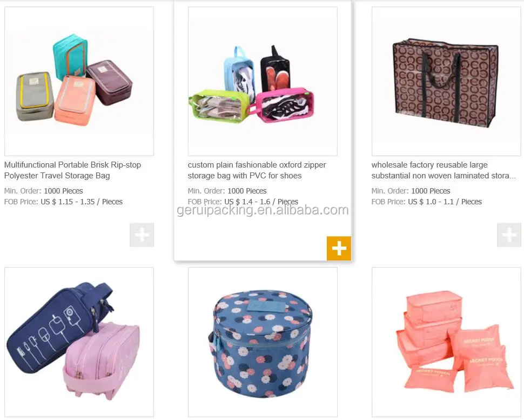Open the navy and pink cable pouch image

coord(79,342)
